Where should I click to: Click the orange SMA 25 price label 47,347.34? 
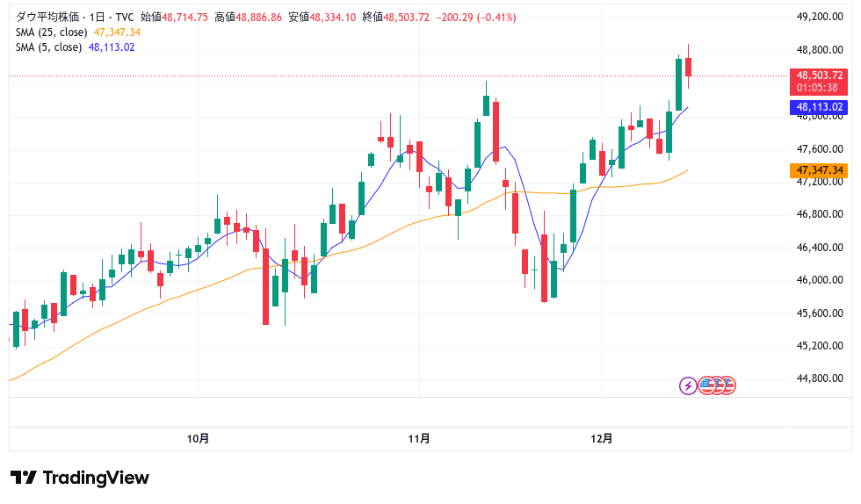click(819, 170)
